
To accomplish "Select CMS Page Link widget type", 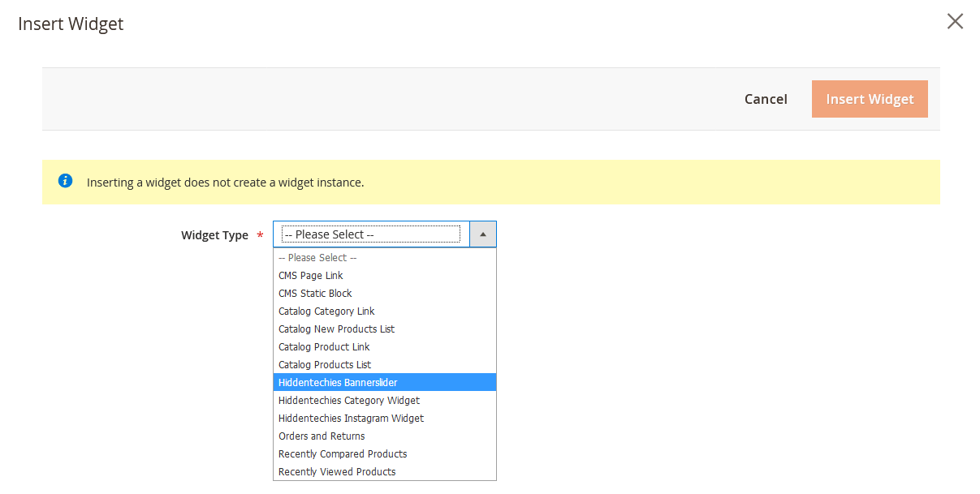I will [310, 275].
